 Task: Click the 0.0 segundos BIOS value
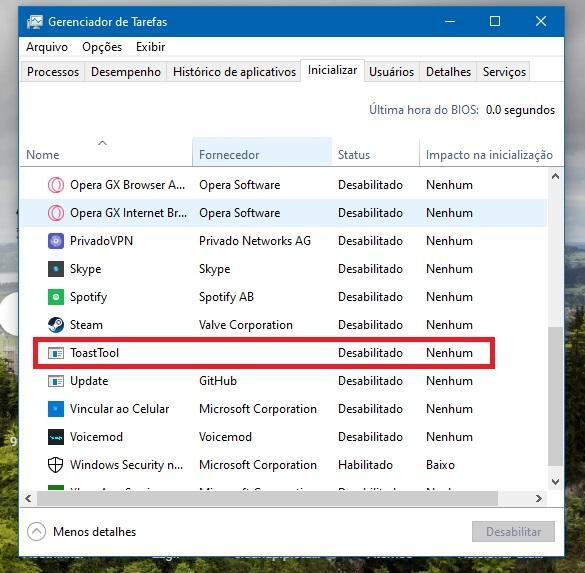pyautogui.click(x=520, y=110)
